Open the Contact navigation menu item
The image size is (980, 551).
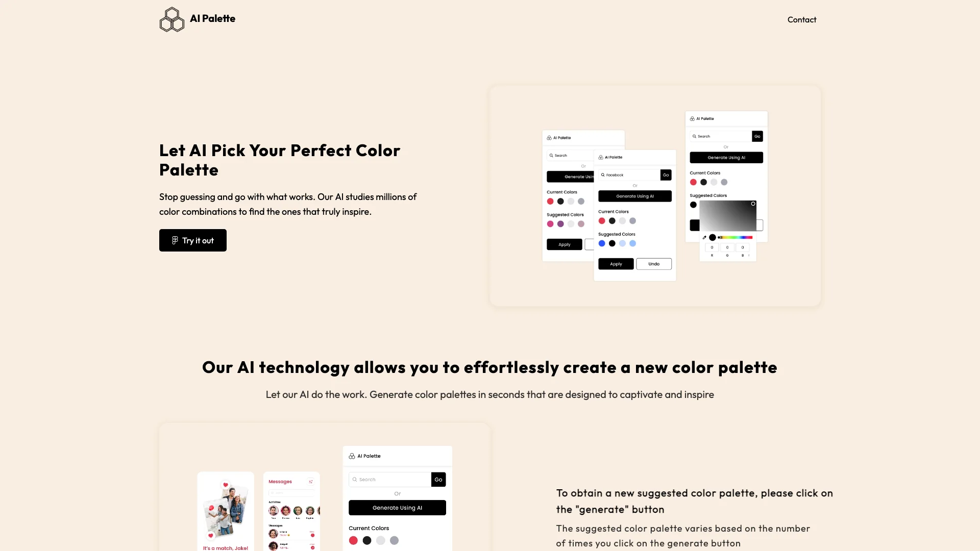802,19
